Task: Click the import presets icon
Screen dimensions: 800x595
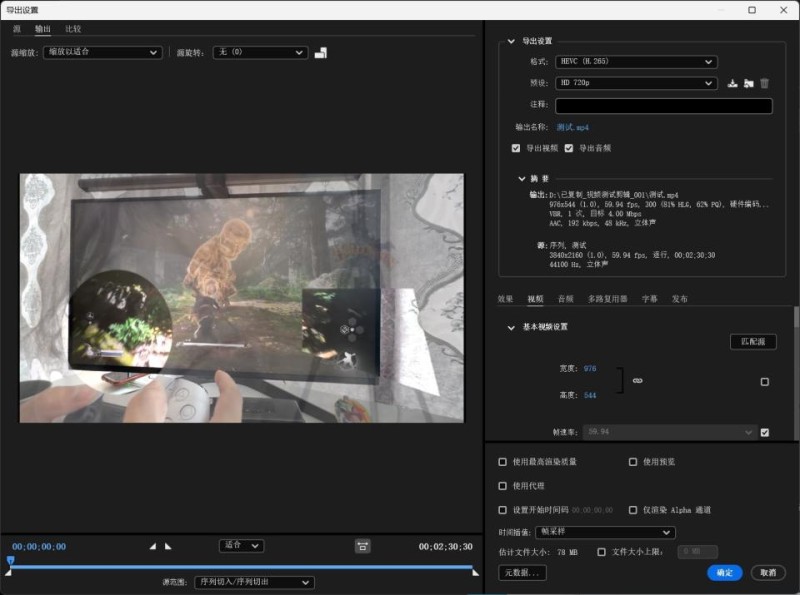Action: 748,83
